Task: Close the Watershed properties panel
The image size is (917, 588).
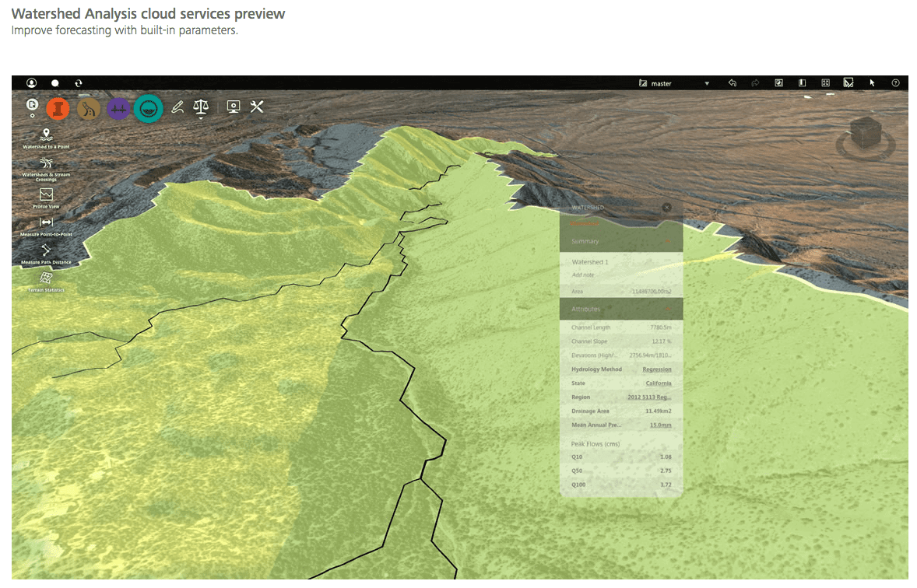Action: tap(666, 208)
